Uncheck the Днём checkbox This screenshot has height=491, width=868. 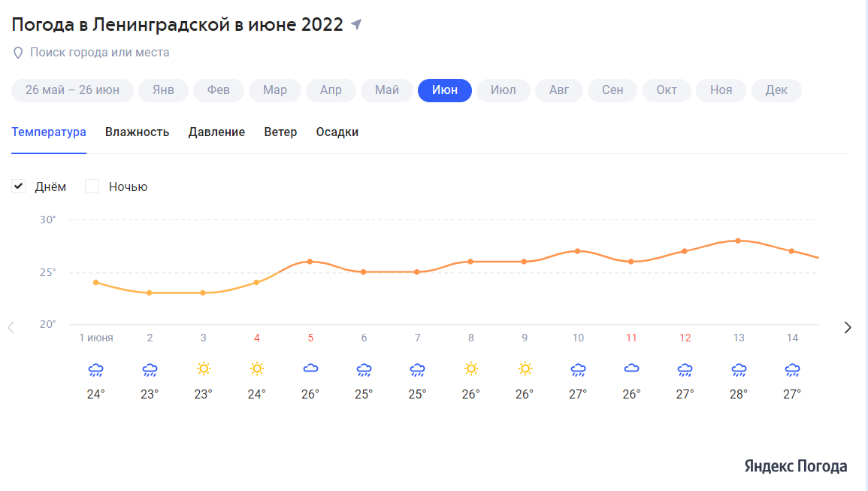[19, 186]
